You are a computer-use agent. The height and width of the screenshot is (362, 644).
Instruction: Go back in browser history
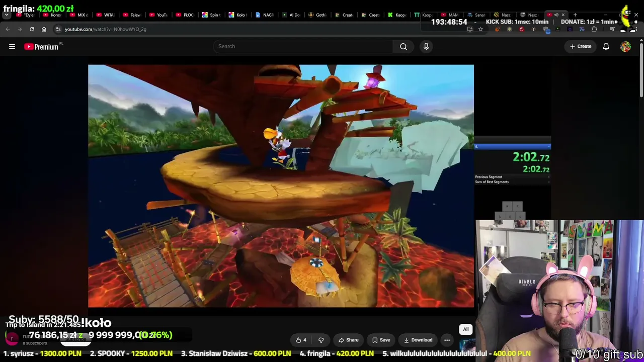[x=8, y=29]
